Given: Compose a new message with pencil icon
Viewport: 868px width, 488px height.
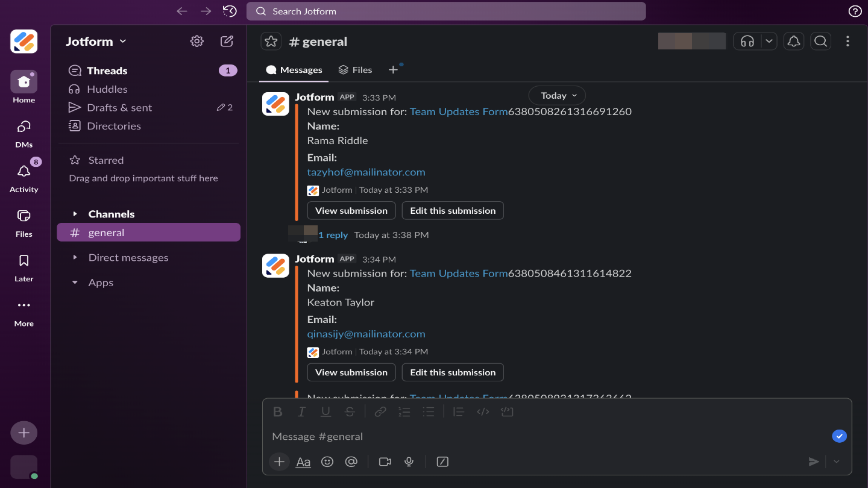Looking at the screenshot, I should pyautogui.click(x=226, y=41).
